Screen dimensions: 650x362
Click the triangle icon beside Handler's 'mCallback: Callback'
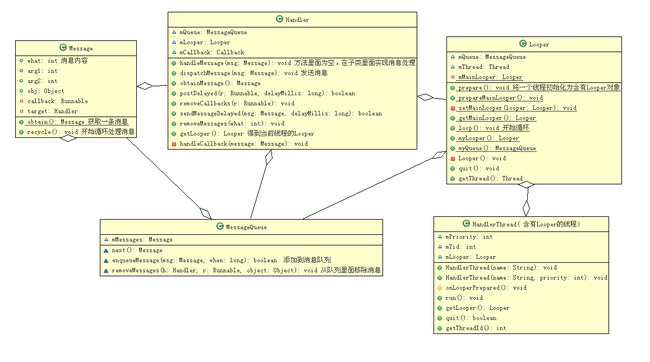point(174,52)
